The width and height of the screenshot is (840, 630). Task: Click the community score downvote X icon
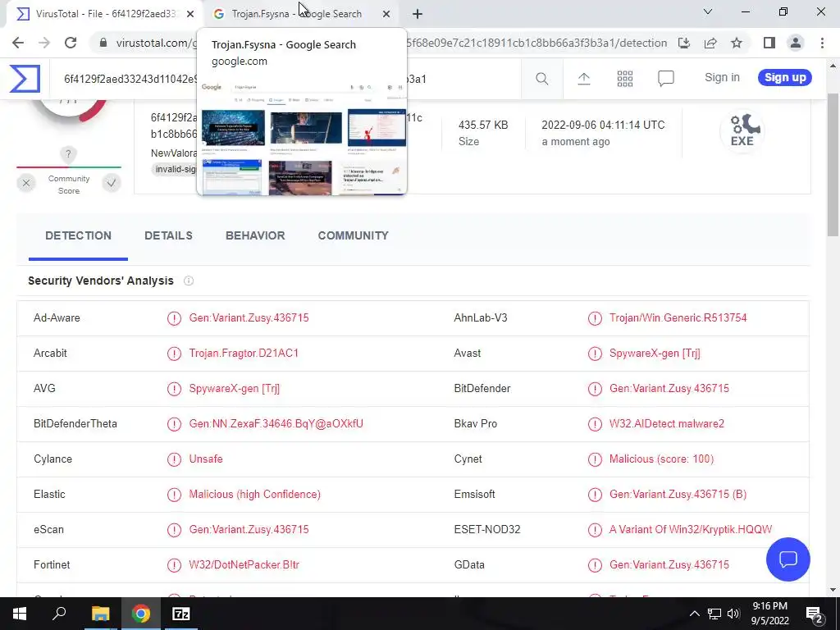point(25,183)
